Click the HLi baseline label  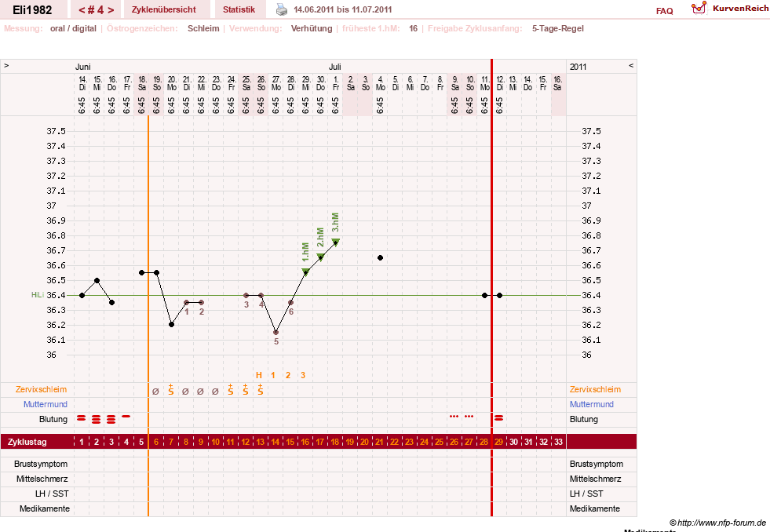tap(38, 295)
